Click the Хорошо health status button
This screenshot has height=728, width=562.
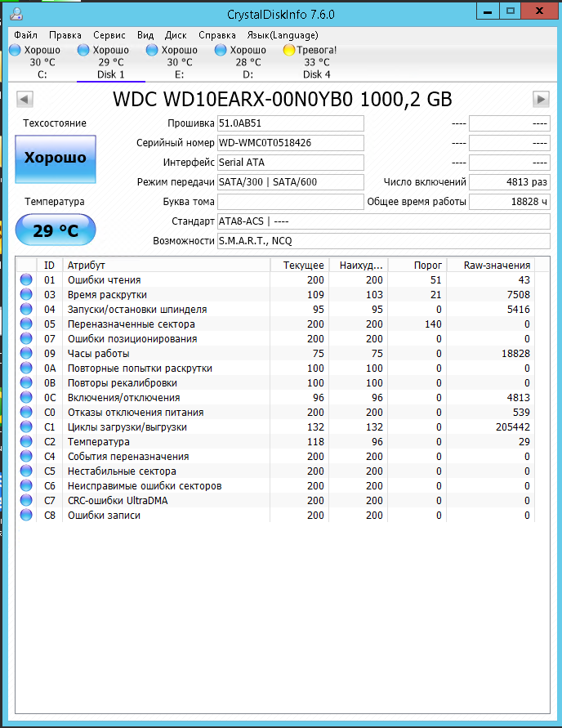tap(56, 159)
